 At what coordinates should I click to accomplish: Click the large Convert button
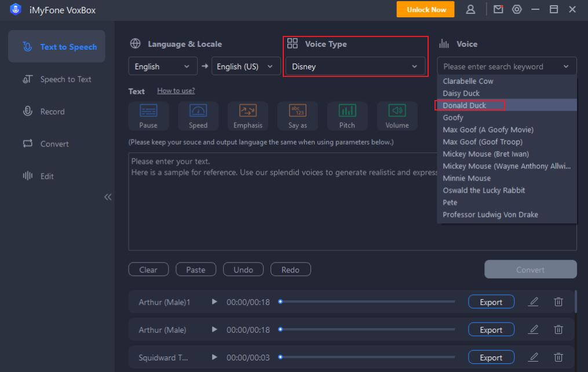click(x=530, y=270)
